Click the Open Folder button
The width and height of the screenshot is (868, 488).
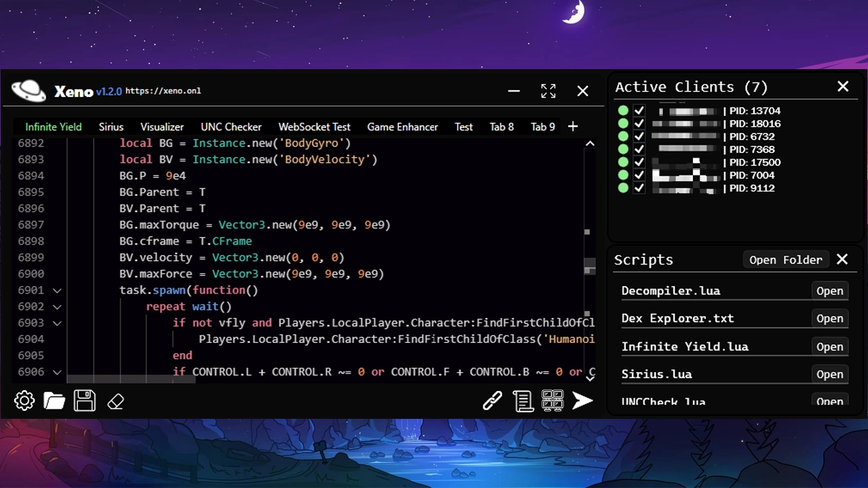(785, 260)
